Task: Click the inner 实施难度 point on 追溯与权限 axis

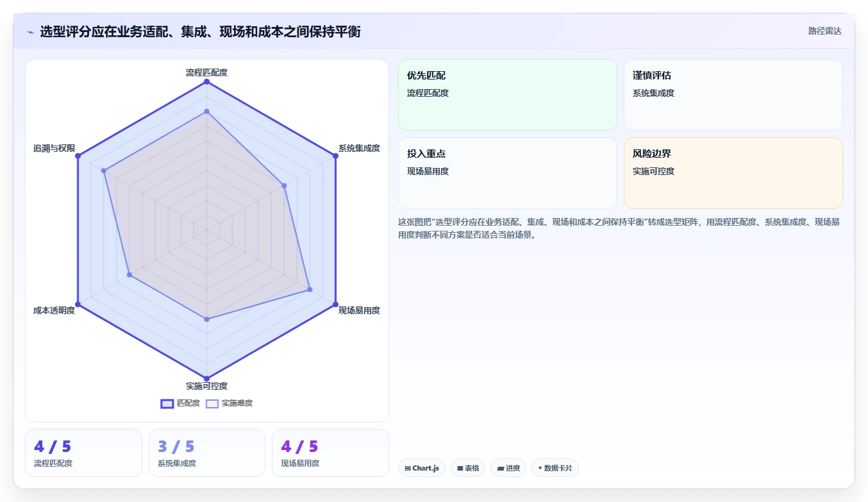Action: point(103,171)
